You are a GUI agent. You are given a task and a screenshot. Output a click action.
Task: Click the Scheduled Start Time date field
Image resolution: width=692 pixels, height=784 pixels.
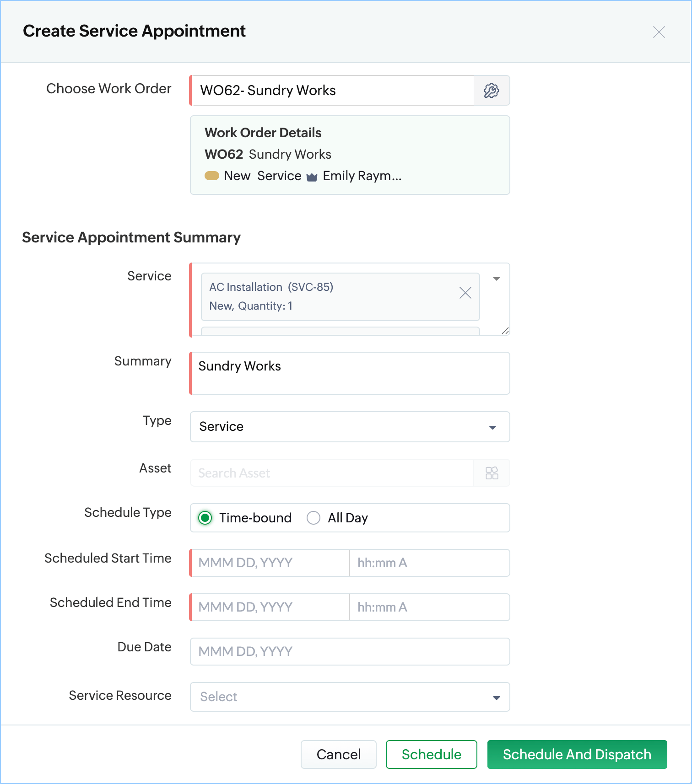pos(270,563)
